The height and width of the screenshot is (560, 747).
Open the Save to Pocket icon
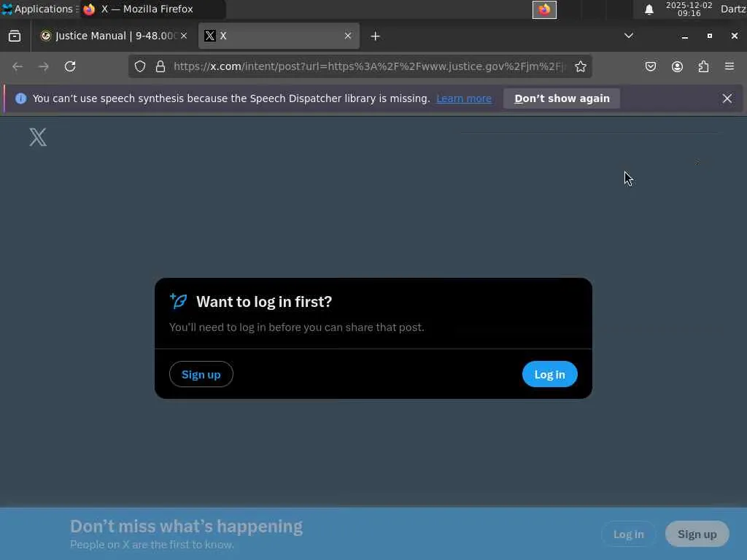[651, 66]
